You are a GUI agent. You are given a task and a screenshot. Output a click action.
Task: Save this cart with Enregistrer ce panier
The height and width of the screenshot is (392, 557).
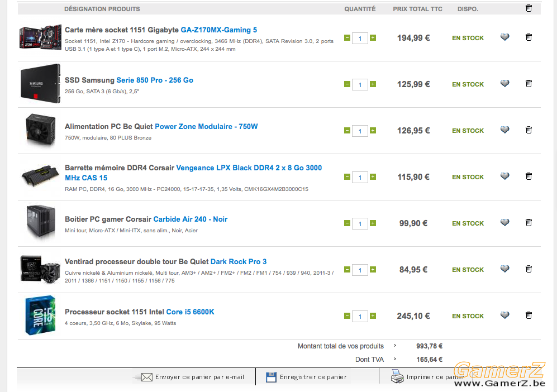point(306,377)
